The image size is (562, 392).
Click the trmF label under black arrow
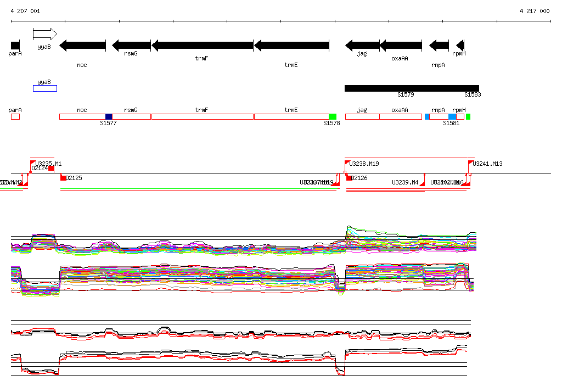click(201, 58)
